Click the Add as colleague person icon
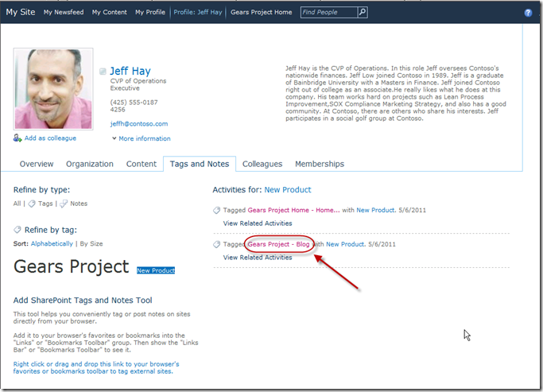Image resolution: width=543 pixels, height=392 pixels. click(17, 138)
